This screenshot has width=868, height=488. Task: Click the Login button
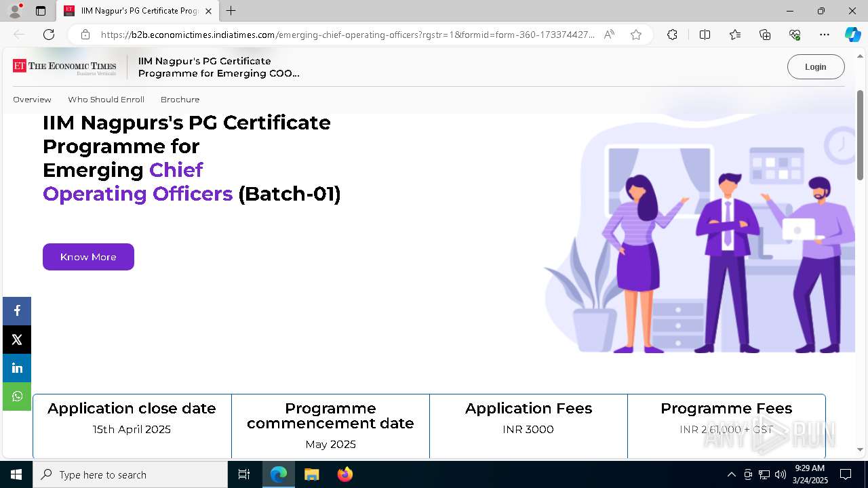(816, 67)
